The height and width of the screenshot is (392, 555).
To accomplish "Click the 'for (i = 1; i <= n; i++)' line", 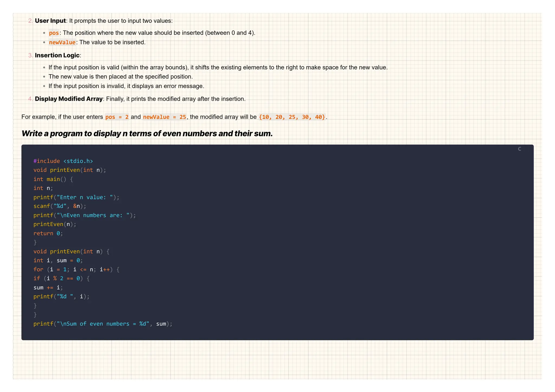I will click(76, 270).
